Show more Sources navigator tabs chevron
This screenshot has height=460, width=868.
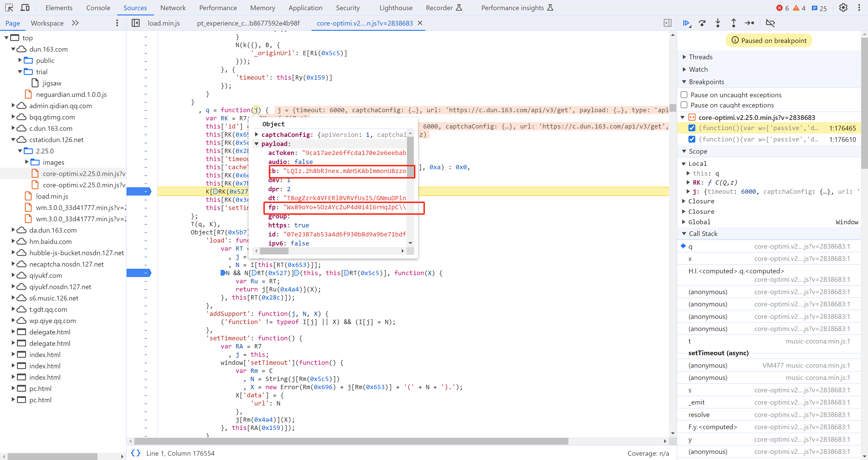75,23
